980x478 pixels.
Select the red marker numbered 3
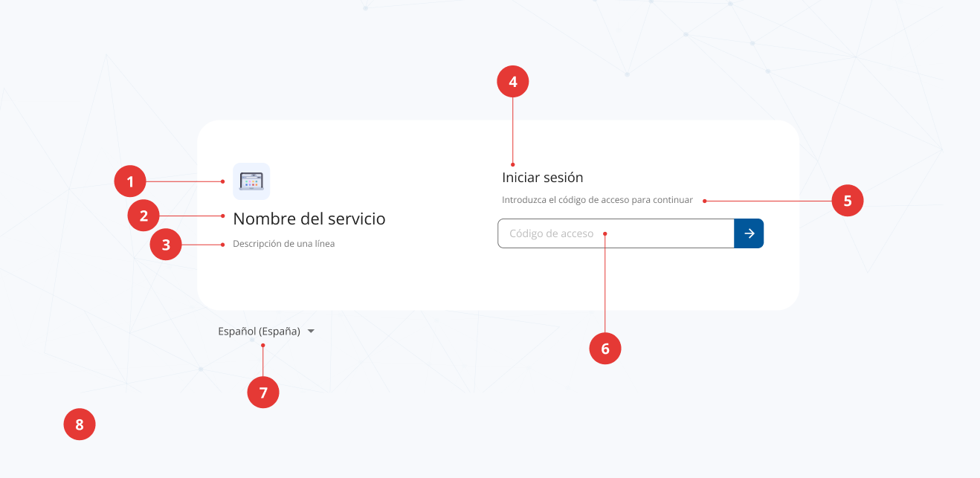(x=165, y=244)
